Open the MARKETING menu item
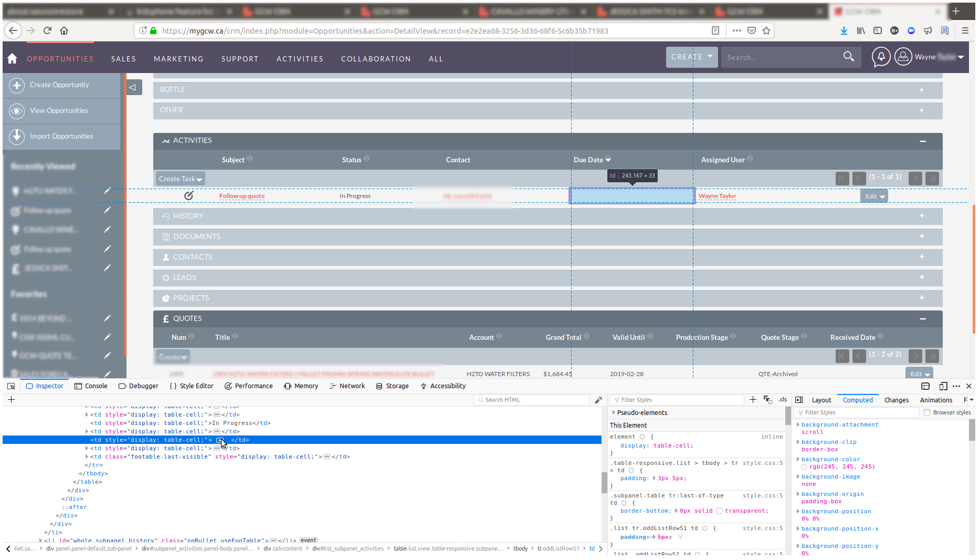This screenshot has height=560, width=980. [178, 58]
